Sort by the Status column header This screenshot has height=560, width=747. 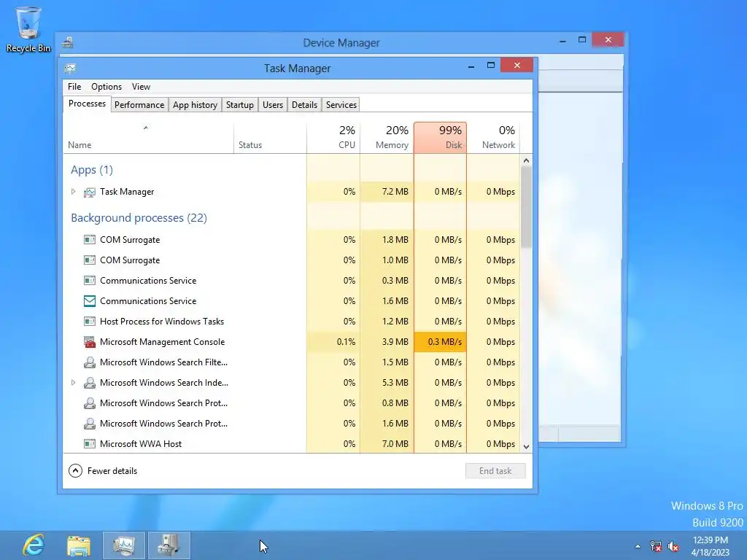point(270,138)
